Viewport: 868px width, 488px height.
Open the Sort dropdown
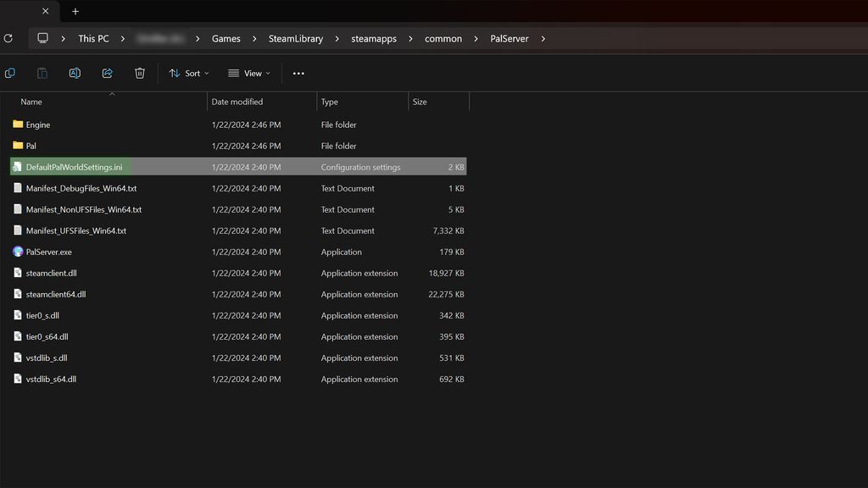[x=188, y=73]
